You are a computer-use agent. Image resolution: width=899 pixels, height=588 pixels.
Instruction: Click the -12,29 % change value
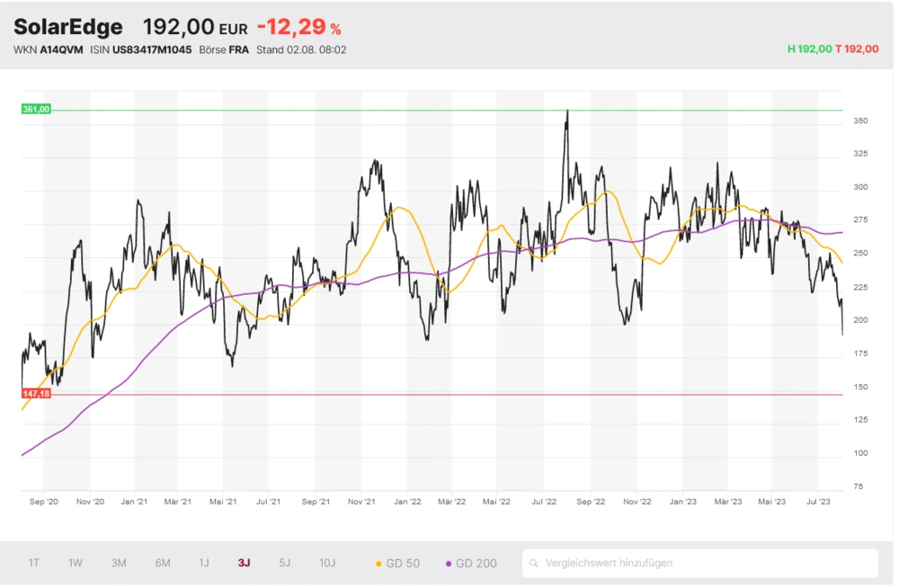[x=298, y=29]
